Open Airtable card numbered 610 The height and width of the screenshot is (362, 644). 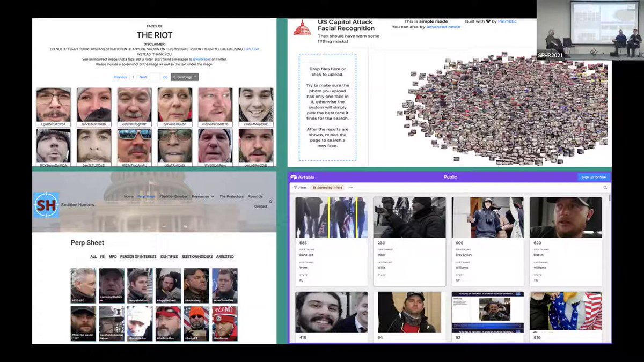click(x=566, y=316)
